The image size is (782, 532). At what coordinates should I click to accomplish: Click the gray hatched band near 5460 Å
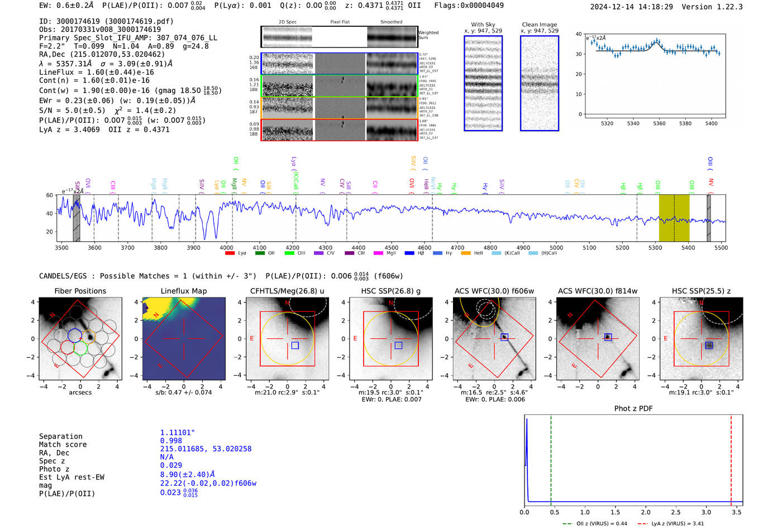[x=709, y=218]
